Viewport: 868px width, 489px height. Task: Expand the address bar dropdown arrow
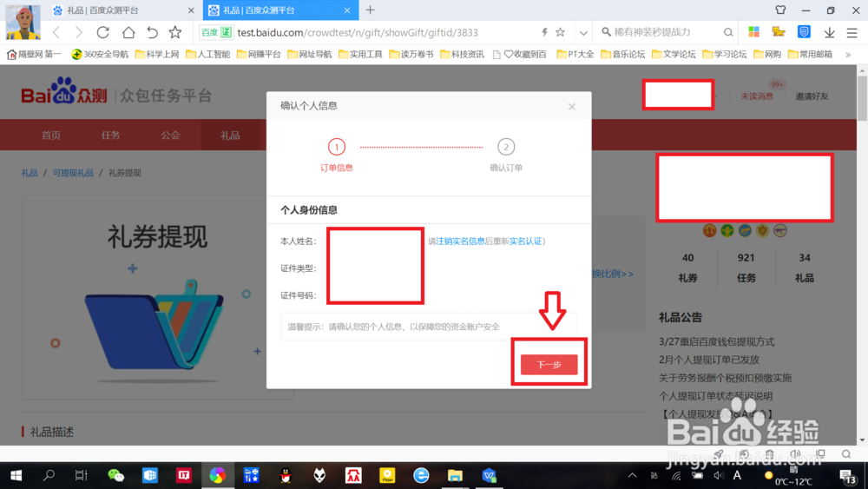[583, 33]
